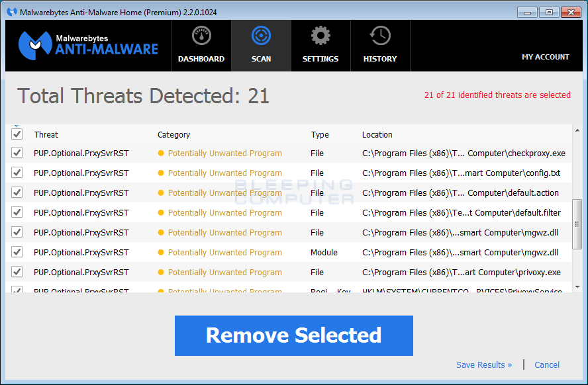Uncheck the privoxy.exe threat checkbox

point(17,272)
